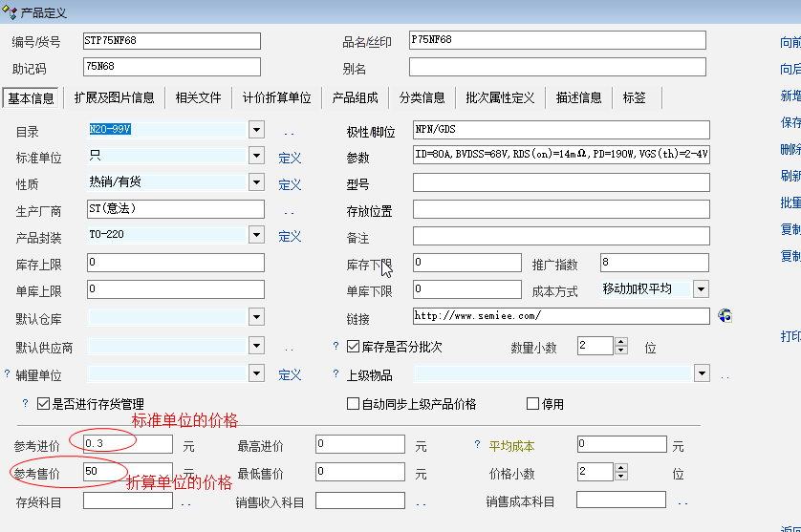
Task: Click help question mark beside 库存是否分批次
Action: (x=336, y=347)
